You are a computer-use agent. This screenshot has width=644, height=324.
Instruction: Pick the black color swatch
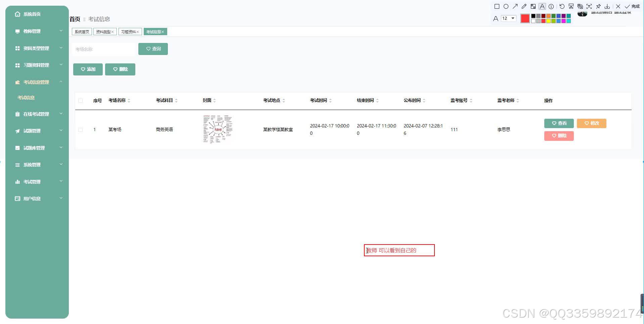[x=533, y=16]
